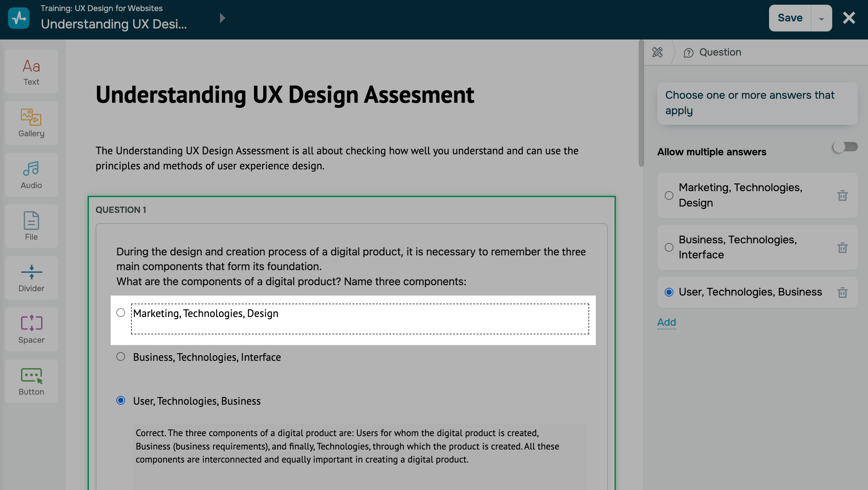Add a Divider block
The image size is (868, 490).
point(31,278)
